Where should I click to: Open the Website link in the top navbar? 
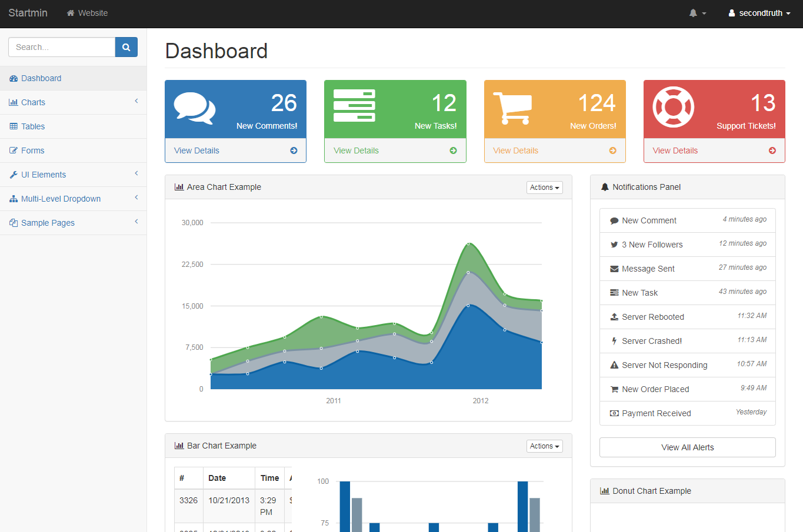tap(86, 13)
